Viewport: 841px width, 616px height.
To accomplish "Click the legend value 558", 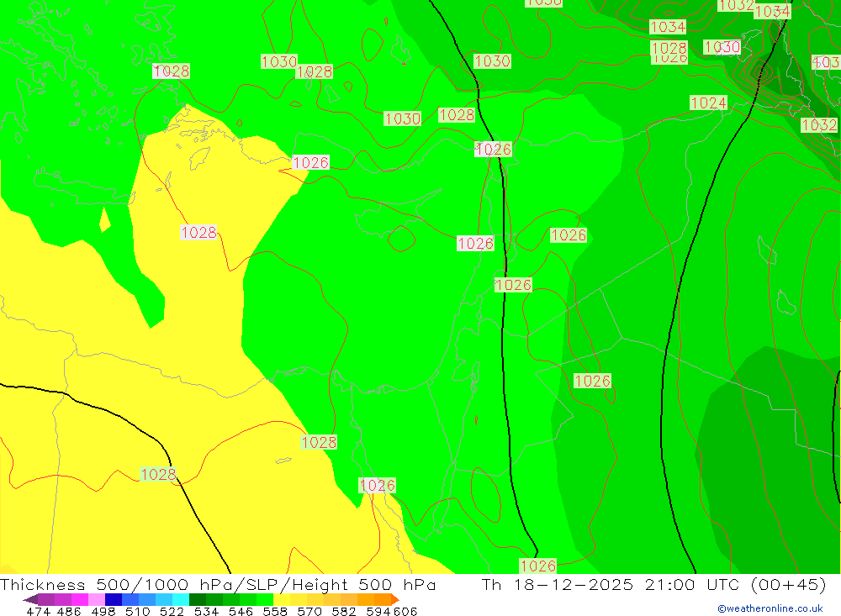I will (x=275, y=611).
